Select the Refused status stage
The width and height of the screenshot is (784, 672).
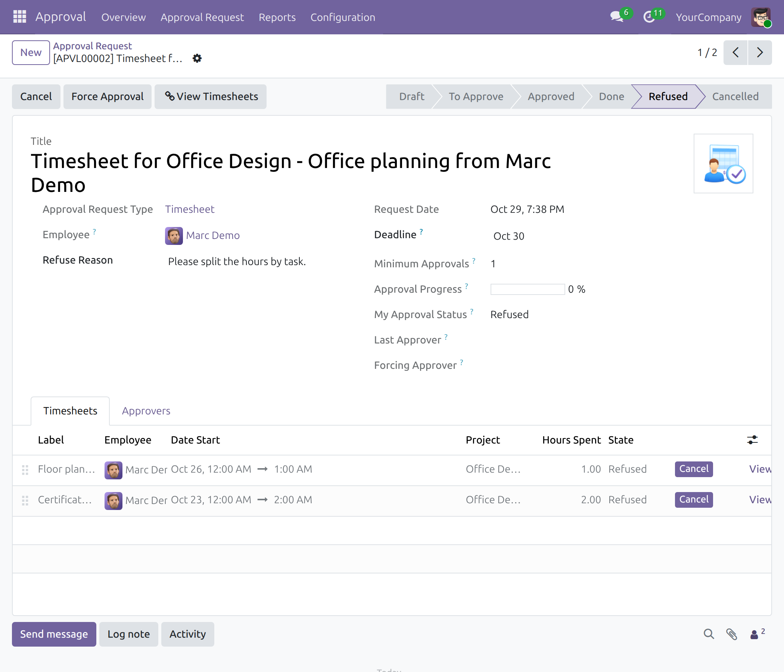click(x=668, y=96)
